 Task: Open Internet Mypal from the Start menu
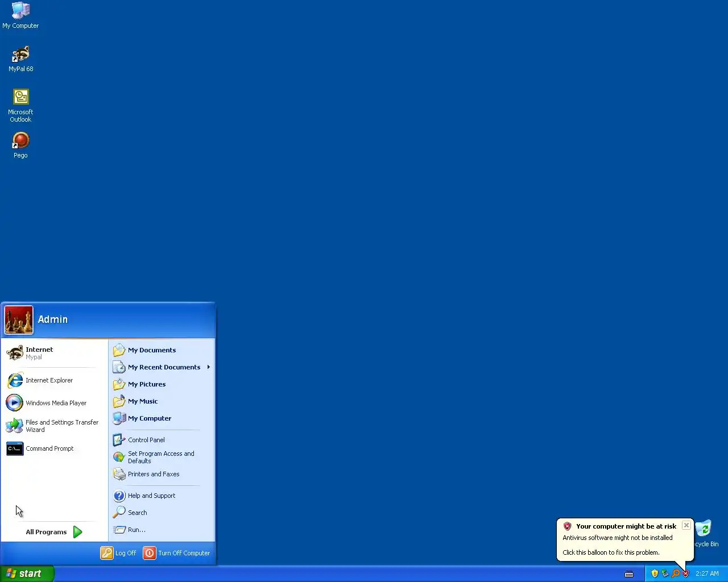point(55,353)
